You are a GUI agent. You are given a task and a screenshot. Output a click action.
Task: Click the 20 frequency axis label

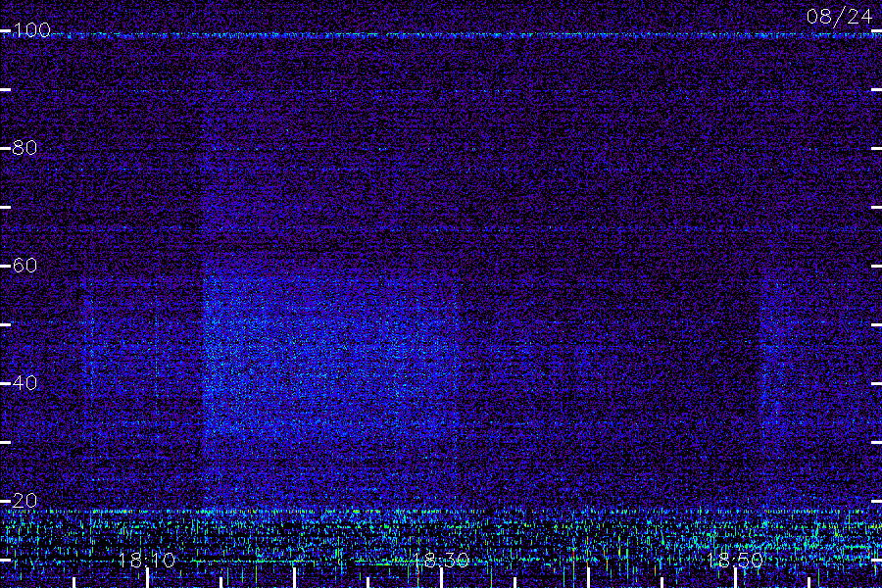24,500
